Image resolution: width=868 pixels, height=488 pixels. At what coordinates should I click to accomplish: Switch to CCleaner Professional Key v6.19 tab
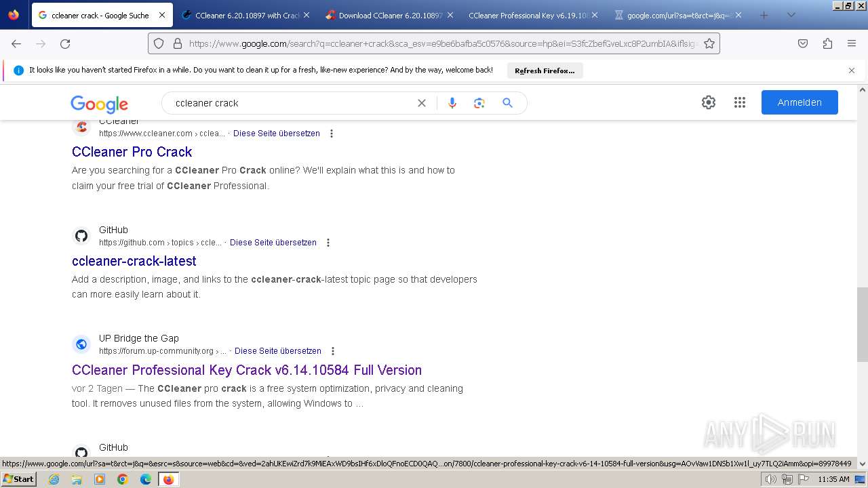[x=534, y=15]
